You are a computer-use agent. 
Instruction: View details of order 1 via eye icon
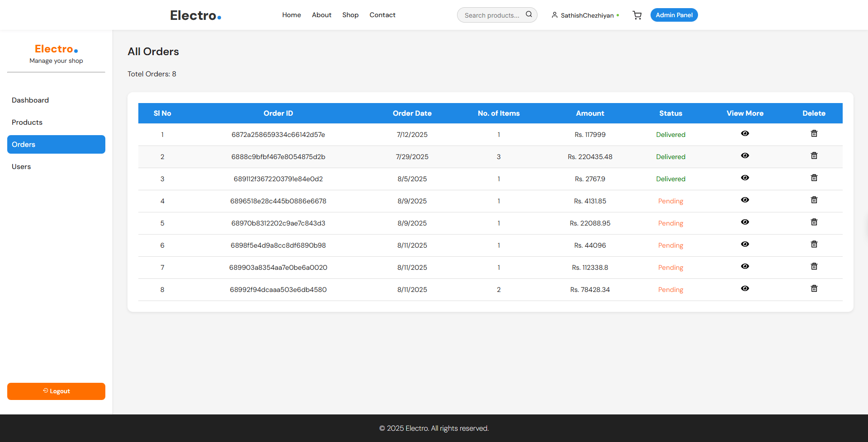pyautogui.click(x=745, y=134)
